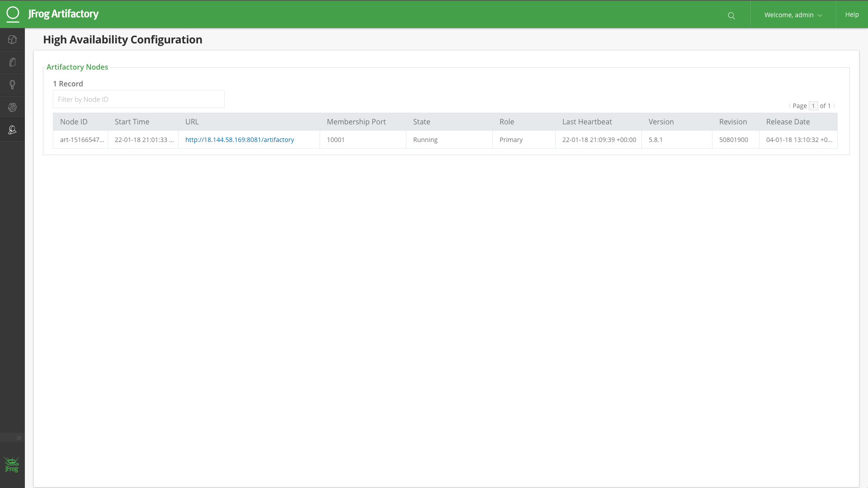
Task: Click the High Availability Configuration title
Action: coord(123,40)
